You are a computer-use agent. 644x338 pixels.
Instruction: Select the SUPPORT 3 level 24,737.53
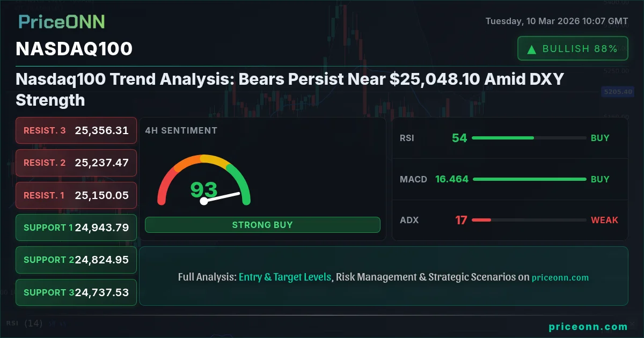pos(76,292)
